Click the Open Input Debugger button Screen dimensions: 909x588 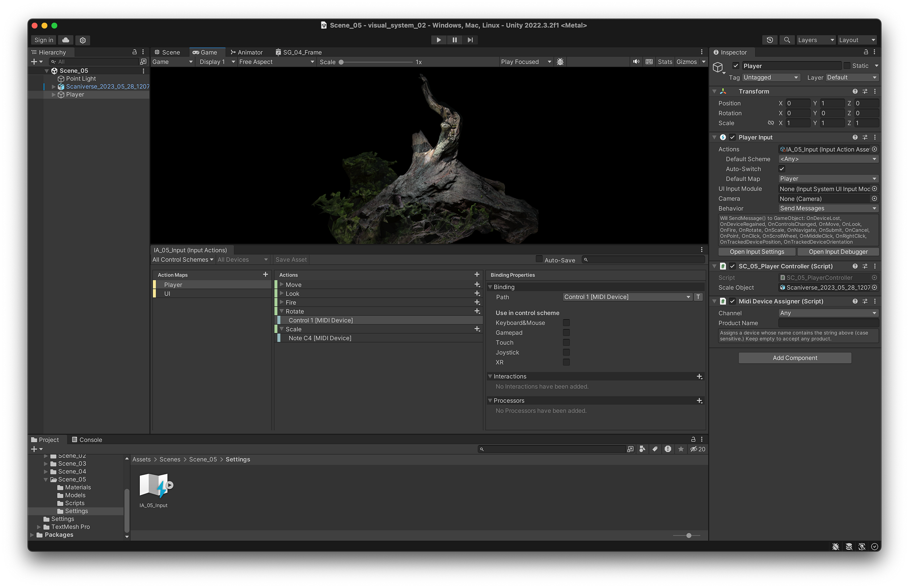tap(838, 252)
